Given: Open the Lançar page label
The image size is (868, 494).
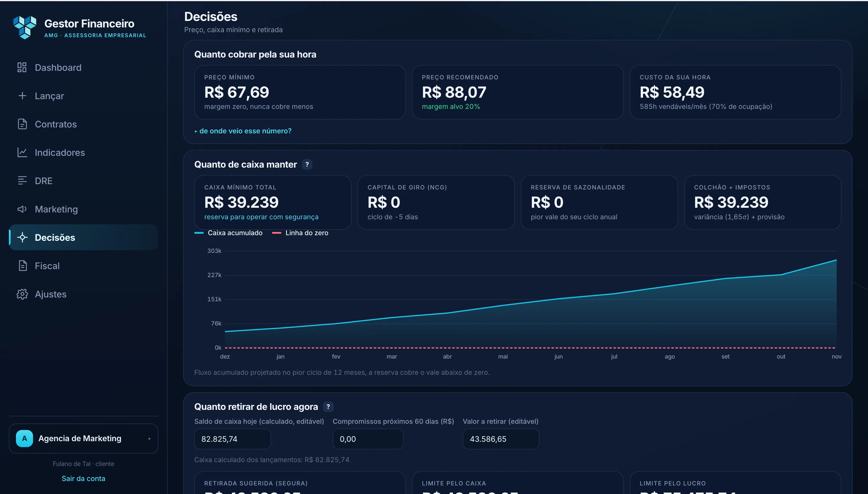Looking at the screenshot, I should pyautogui.click(x=49, y=96).
